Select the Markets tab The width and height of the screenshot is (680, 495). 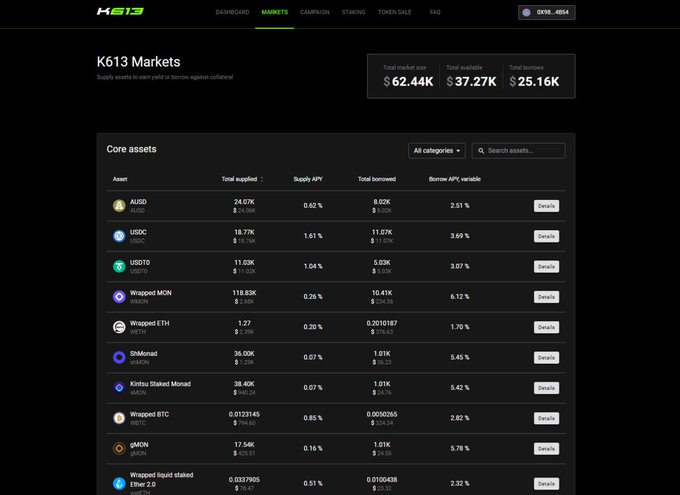click(x=275, y=12)
